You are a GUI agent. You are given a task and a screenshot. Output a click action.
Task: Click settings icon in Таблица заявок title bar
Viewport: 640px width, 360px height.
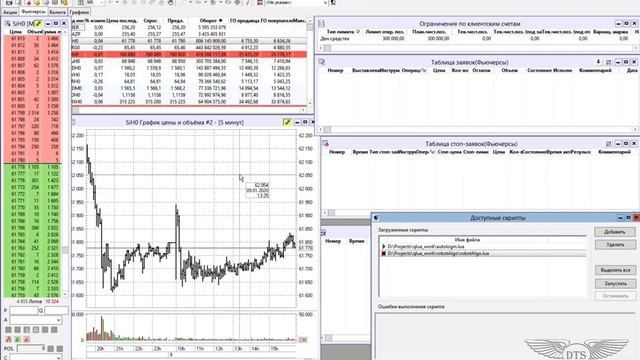(609, 62)
